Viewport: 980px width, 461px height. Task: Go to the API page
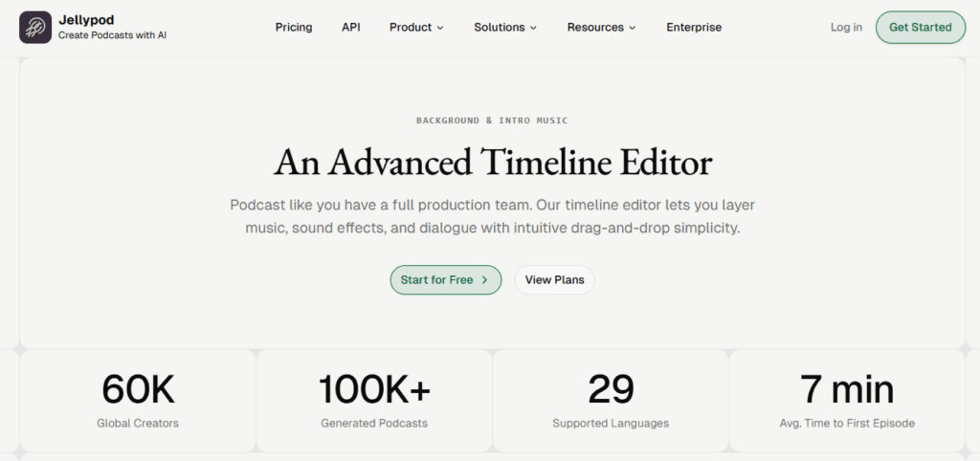(351, 27)
